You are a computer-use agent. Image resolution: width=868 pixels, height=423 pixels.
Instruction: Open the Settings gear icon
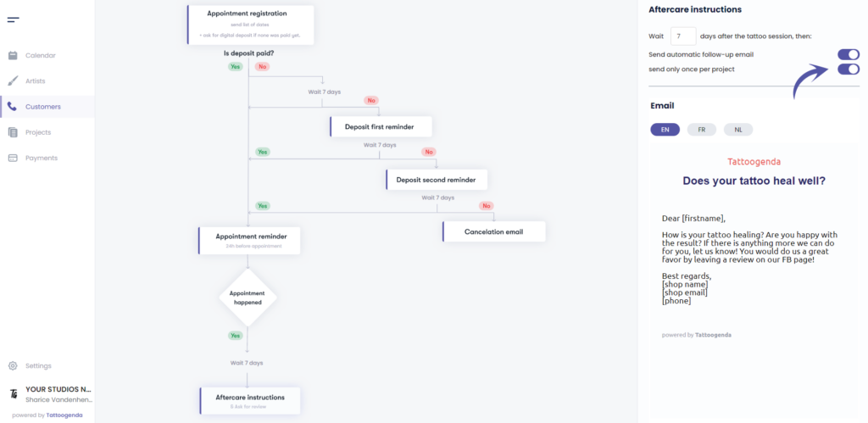coord(13,365)
